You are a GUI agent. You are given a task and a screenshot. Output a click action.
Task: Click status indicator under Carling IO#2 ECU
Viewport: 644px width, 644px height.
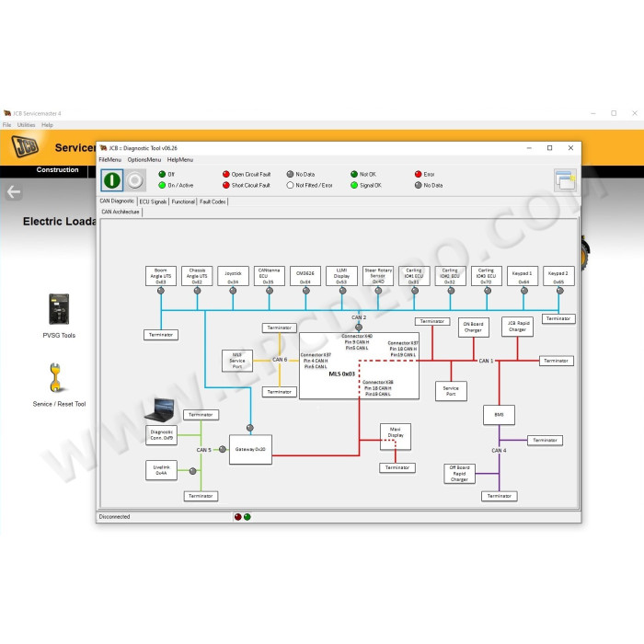(451, 291)
